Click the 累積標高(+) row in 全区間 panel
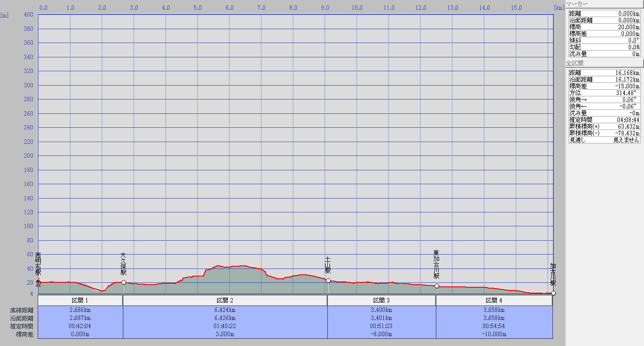Viewport: 644px width, 346px height. [605, 126]
